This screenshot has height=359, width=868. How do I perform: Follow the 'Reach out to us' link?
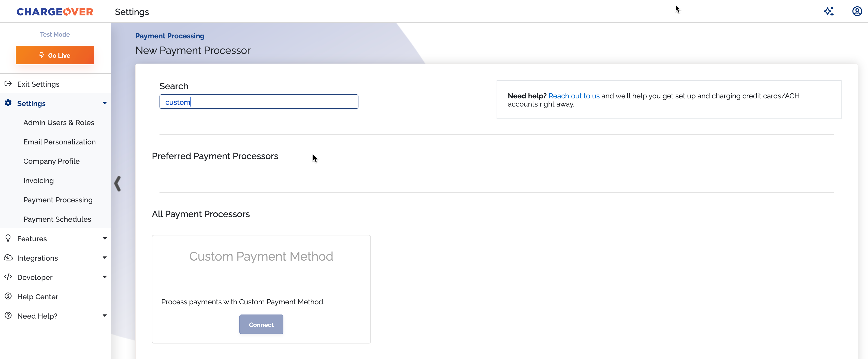pyautogui.click(x=574, y=96)
